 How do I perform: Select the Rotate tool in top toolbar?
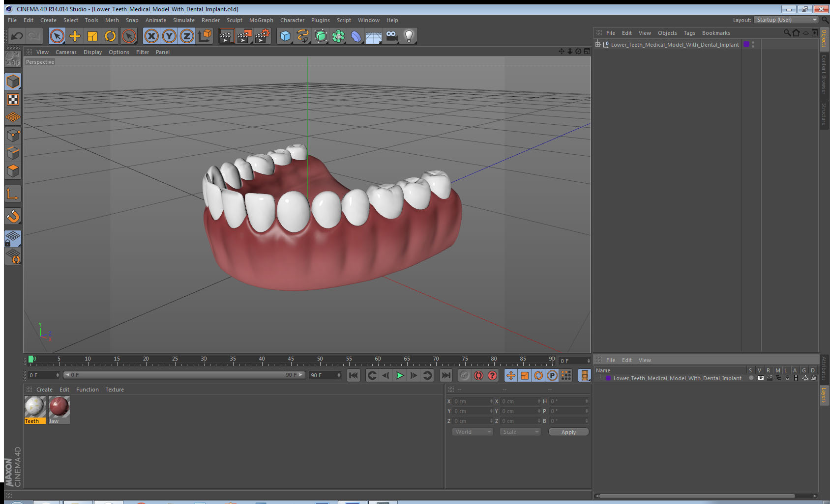point(110,36)
